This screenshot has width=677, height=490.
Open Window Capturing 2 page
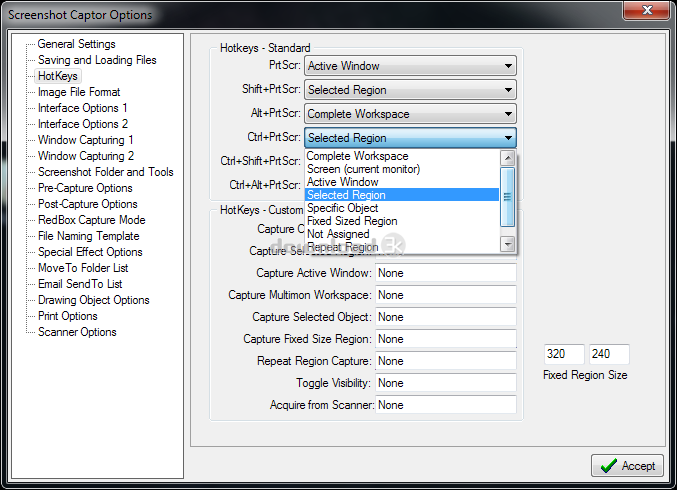click(x=86, y=156)
